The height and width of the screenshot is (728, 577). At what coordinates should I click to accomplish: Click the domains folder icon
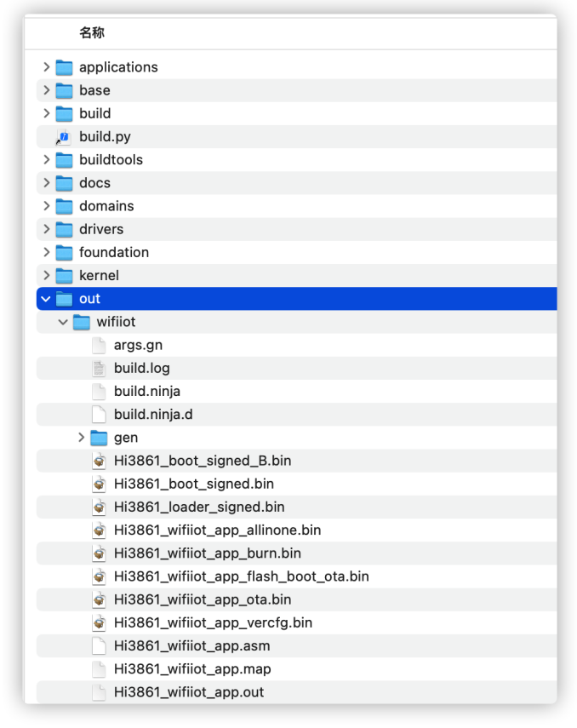click(x=64, y=207)
